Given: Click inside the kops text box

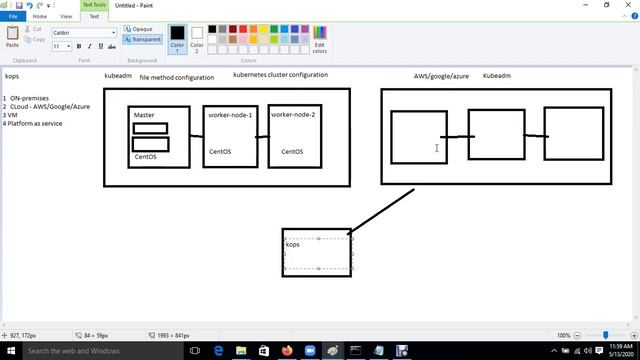Looking at the screenshot, I should 318,253.
